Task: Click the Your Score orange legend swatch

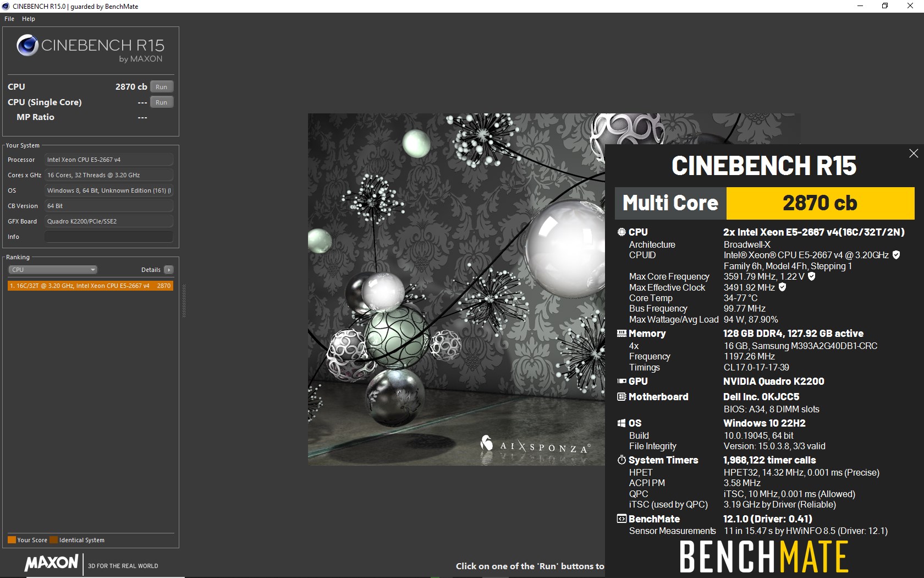Action: 12,540
